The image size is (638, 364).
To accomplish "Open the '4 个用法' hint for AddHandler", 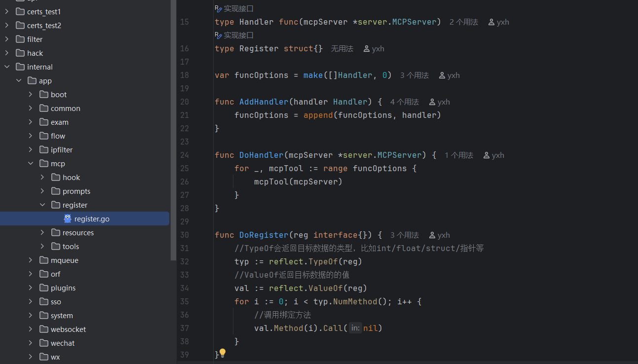I will pos(405,102).
